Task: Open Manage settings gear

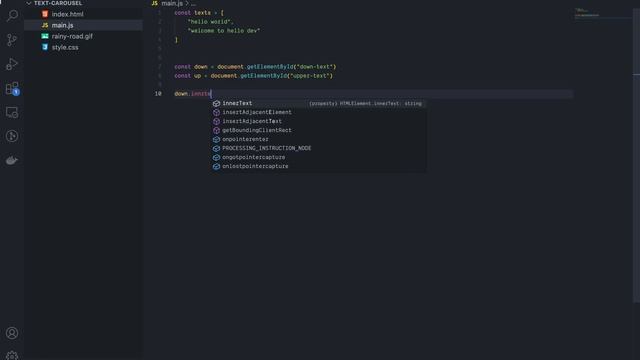Action: pyautogui.click(x=12, y=356)
